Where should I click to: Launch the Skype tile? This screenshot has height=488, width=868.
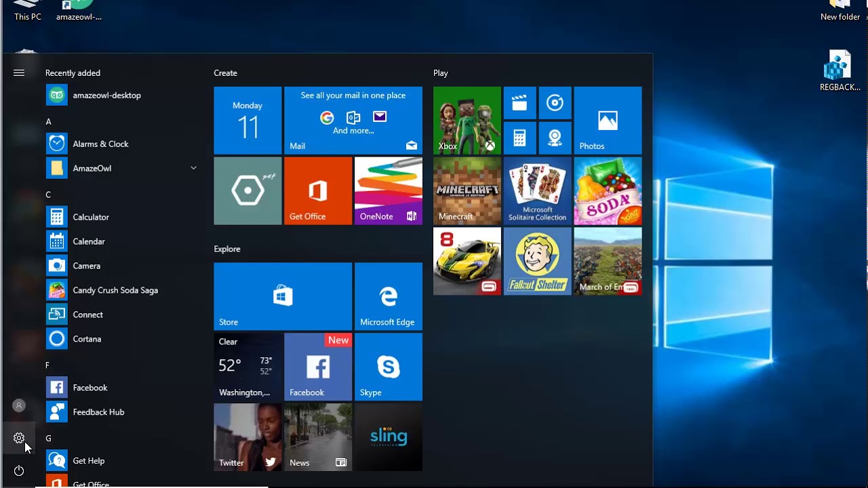click(389, 367)
